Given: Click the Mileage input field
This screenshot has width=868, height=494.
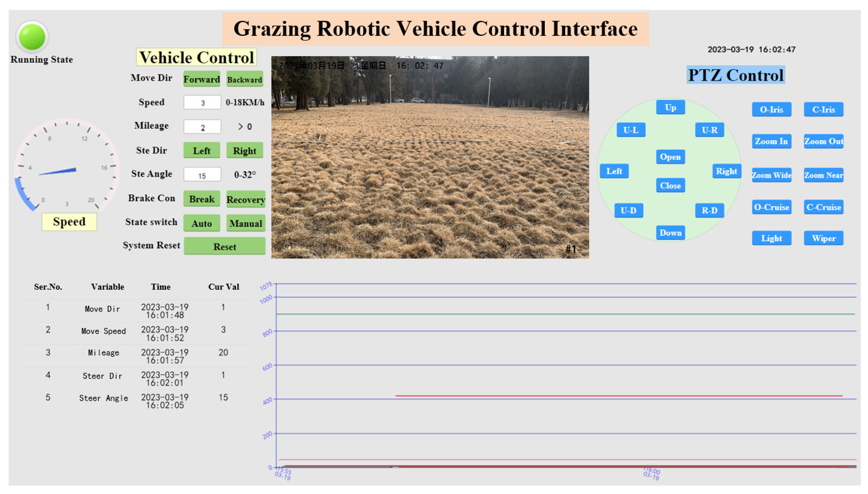Looking at the screenshot, I should click(x=202, y=127).
